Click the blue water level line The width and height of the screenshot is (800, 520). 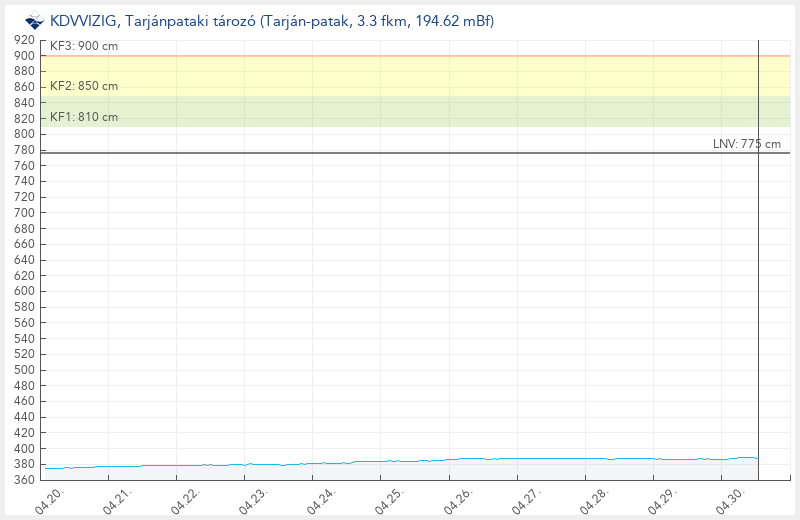point(400,461)
